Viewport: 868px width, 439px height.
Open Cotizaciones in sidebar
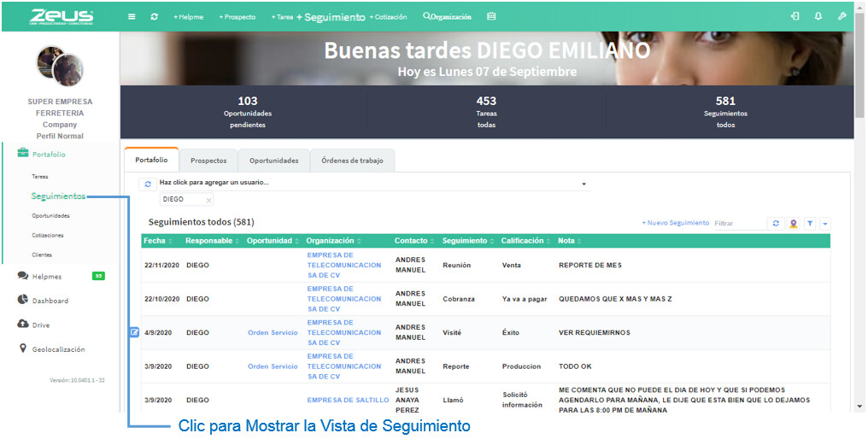click(48, 235)
